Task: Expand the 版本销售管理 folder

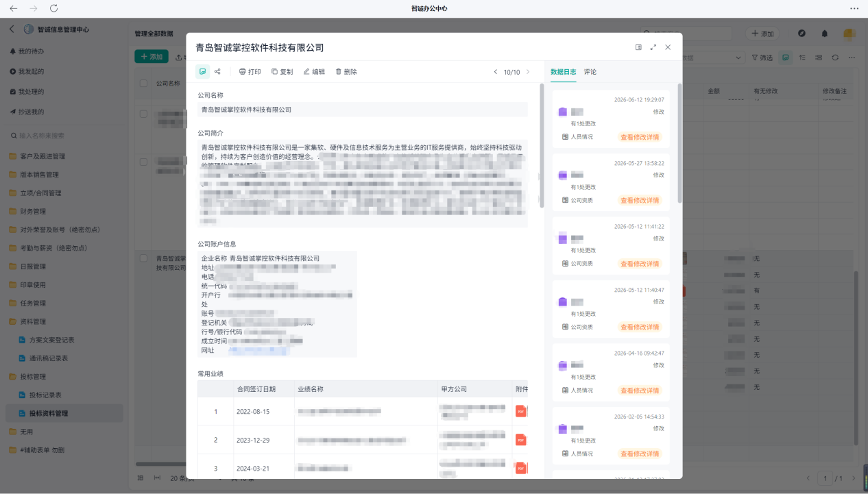Action: click(34, 175)
